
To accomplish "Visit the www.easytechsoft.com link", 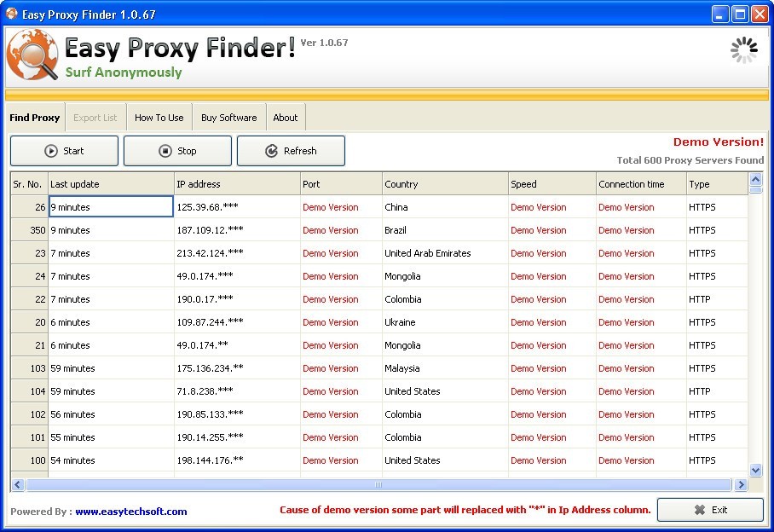I will pyautogui.click(x=130, y=512).
